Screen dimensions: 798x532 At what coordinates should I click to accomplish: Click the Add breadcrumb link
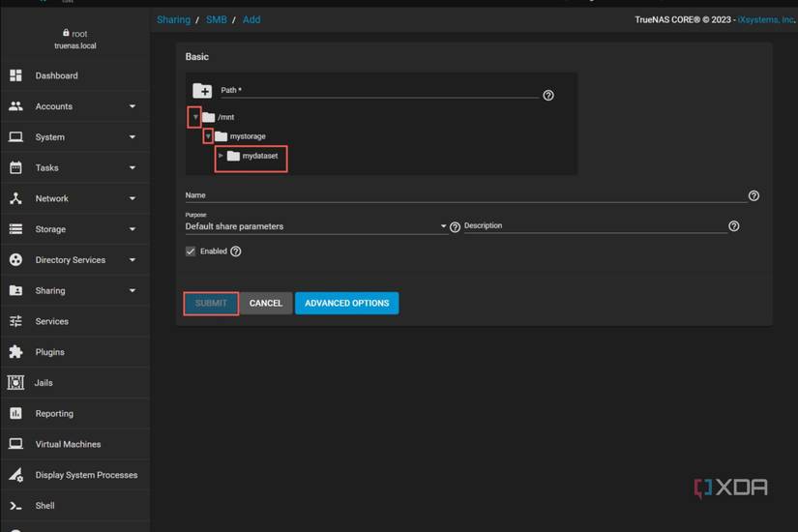point(251,20)
